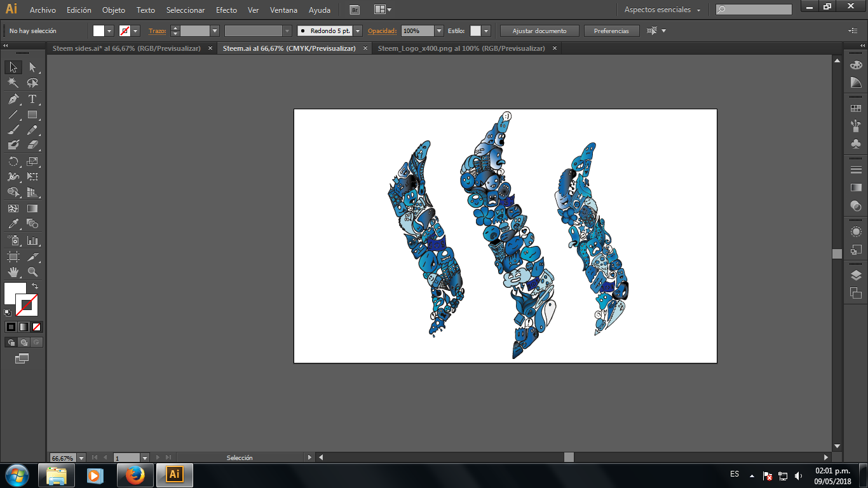This screenshot has width=868, height=488.
Task: Open the graphic style (Estilo) dropdown
Action: point(487,30)
